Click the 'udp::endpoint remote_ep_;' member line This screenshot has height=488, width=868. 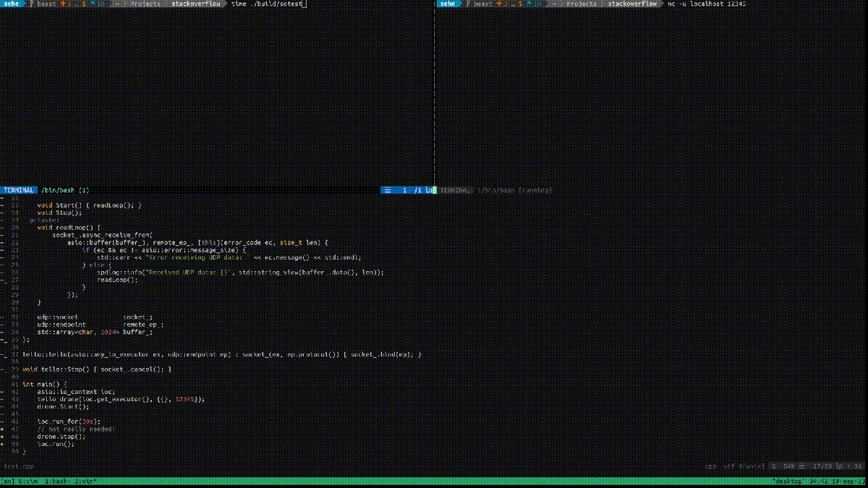101,325
